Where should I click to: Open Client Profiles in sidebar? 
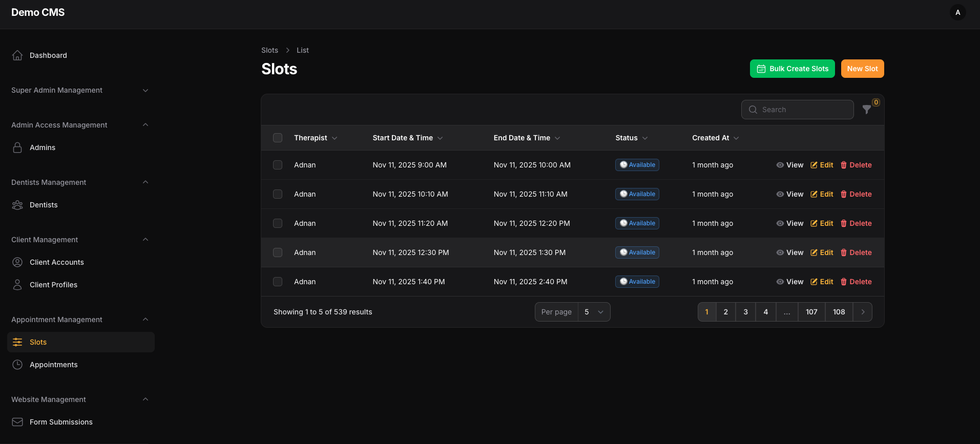(x=53, y=285)
